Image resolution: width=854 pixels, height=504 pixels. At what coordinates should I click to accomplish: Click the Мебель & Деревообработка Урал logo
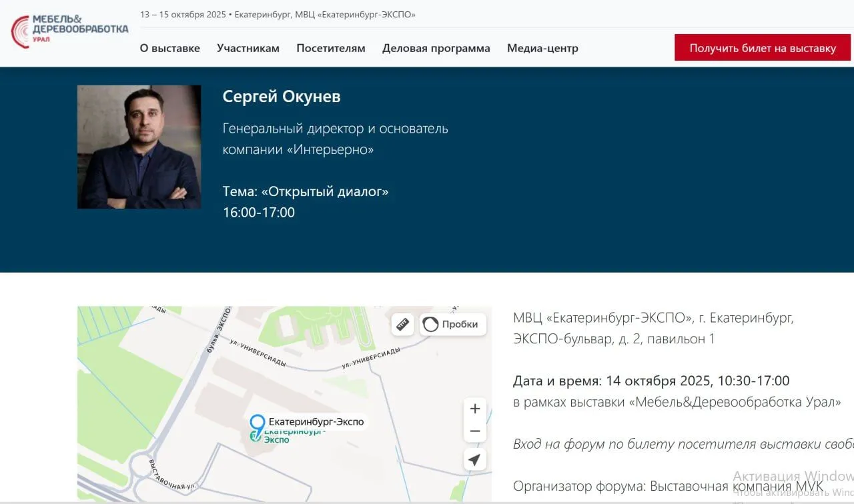[69, 31]
